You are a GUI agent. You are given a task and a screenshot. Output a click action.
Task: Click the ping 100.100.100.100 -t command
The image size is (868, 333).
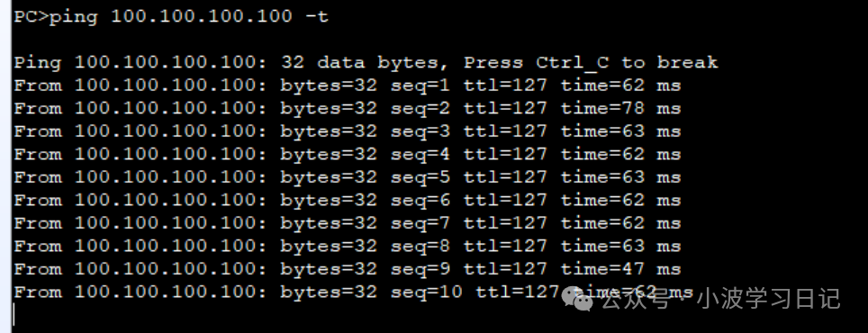tap(189, 16)
